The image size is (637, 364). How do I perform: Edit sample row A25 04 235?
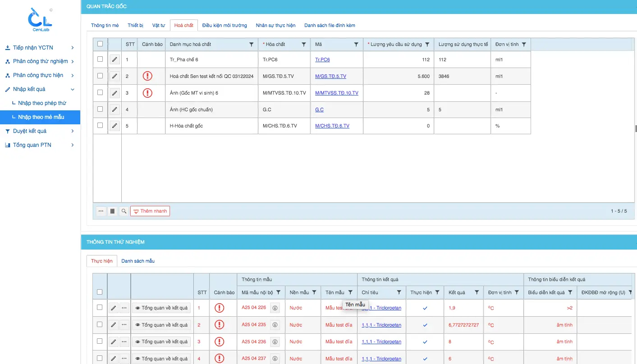click(114, 325)
